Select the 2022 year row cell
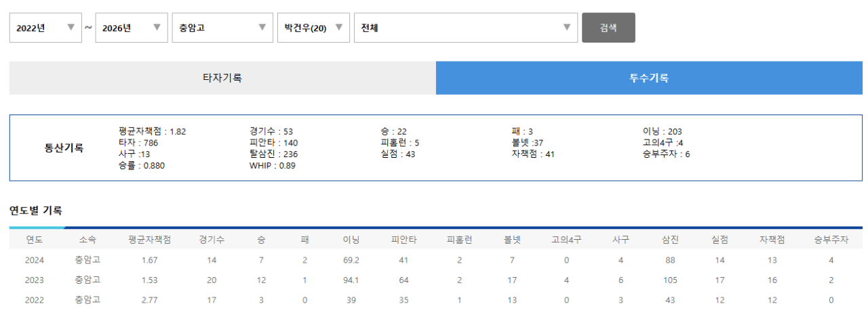Screen dimensions: 868x319 [35, 299]
